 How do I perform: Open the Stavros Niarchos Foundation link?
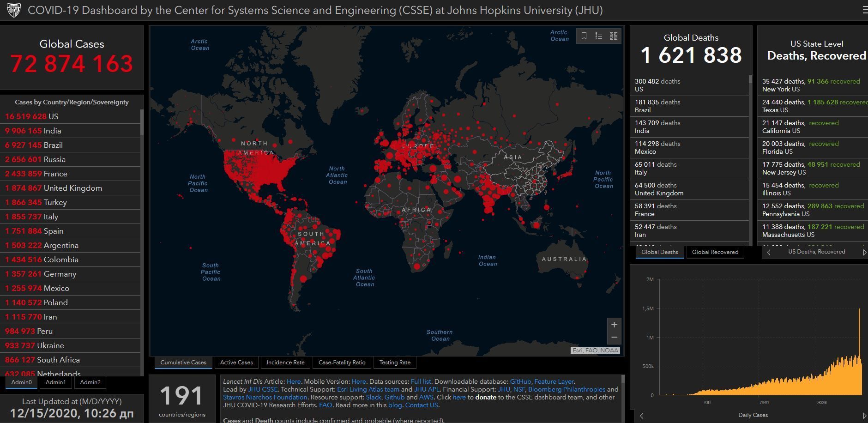point(265,397)
